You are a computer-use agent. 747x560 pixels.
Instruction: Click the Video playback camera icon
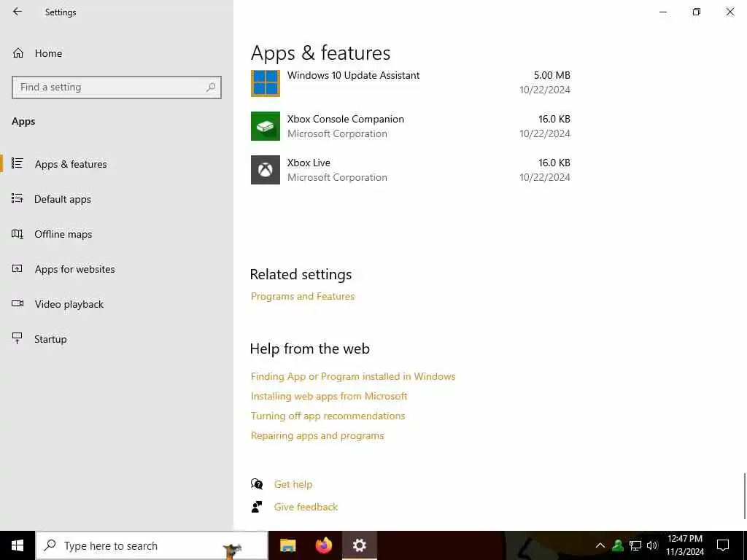click(x=18, y=303)
